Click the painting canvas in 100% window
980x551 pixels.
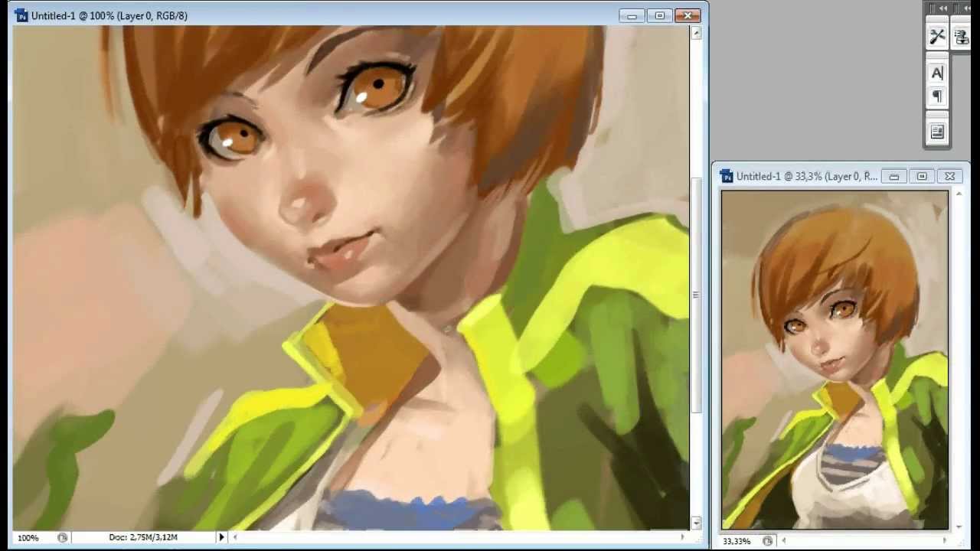pos(351,278)
